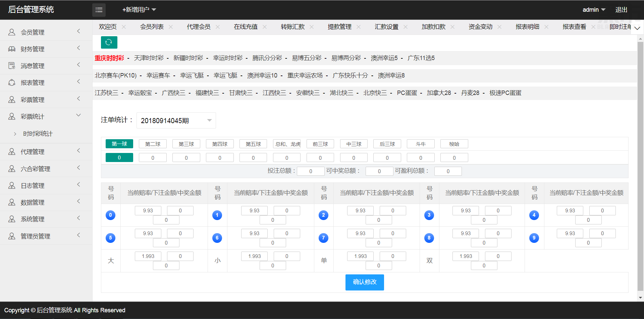This screenshot has width=644, height=319.
Task: Click blue number ball 9
Action: pos(534,238)
